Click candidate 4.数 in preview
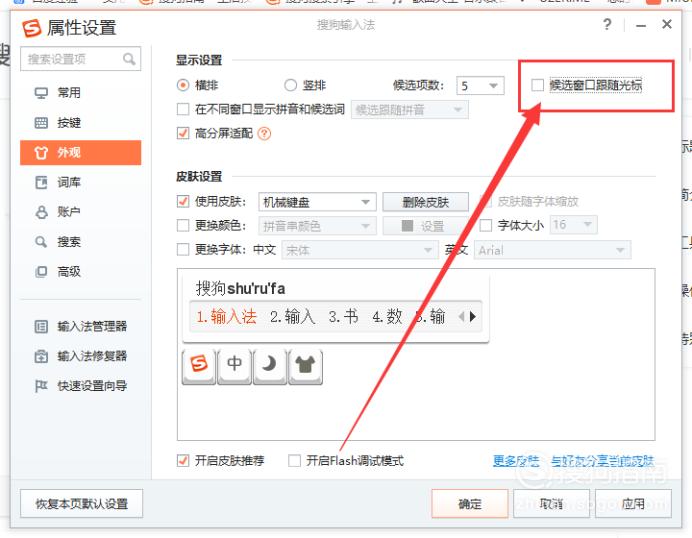 click(x=387, y=316)
